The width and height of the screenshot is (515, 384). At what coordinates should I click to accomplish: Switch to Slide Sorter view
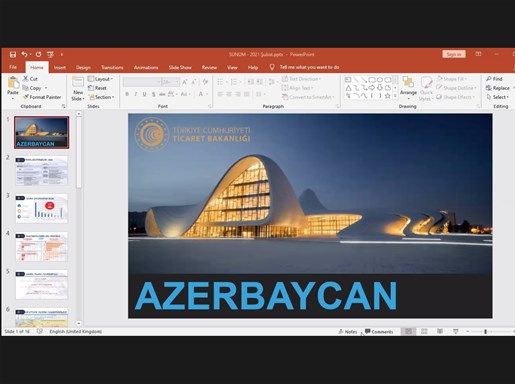(424, 331)
